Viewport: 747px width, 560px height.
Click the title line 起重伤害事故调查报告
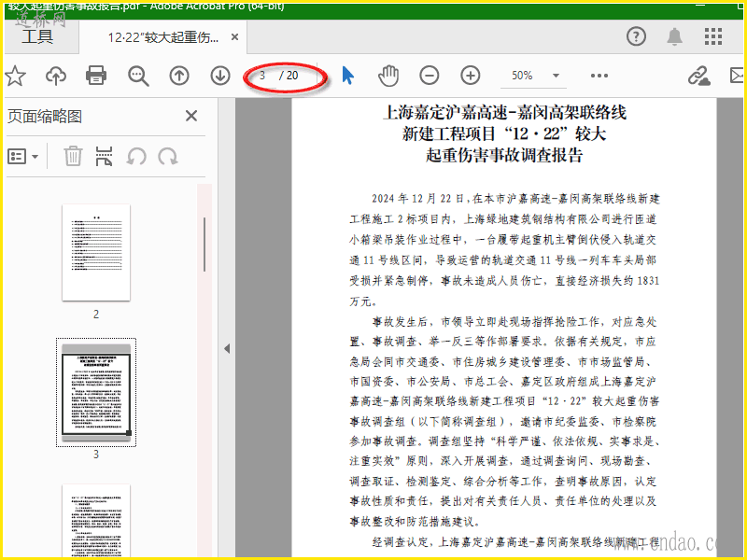point(504,155)
